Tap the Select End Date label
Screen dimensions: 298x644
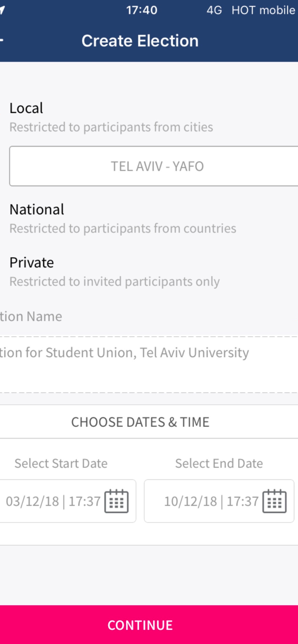219,463
